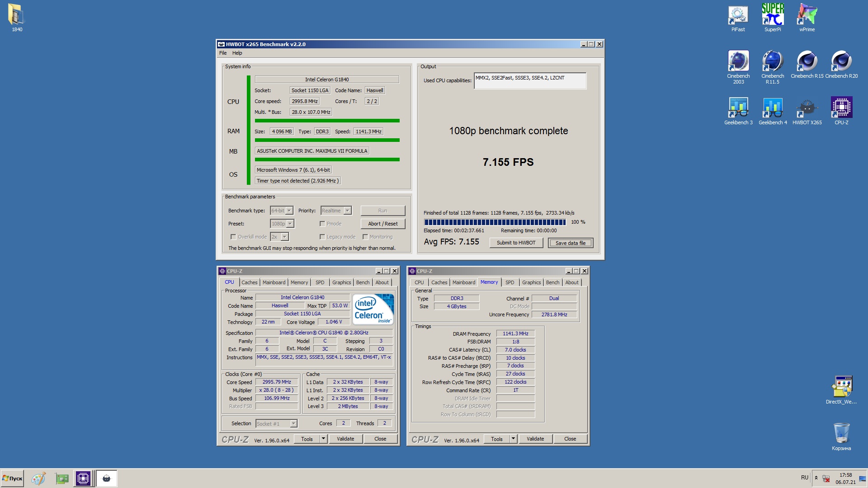Click the Save data file button
The width and height of the screenshot is (868, 488).
point(571,243)
